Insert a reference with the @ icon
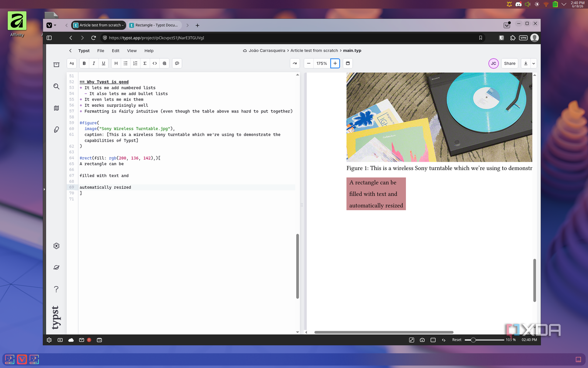 tap(164, 63)
